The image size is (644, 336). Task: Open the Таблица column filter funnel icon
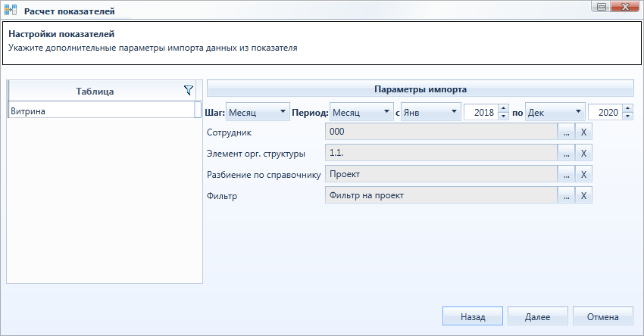189,91
